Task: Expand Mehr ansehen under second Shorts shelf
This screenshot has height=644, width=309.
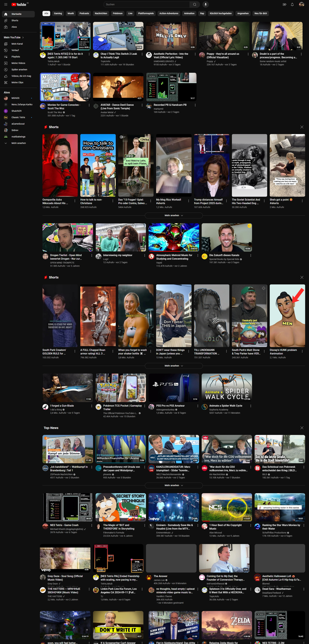Action: [173, 366]
